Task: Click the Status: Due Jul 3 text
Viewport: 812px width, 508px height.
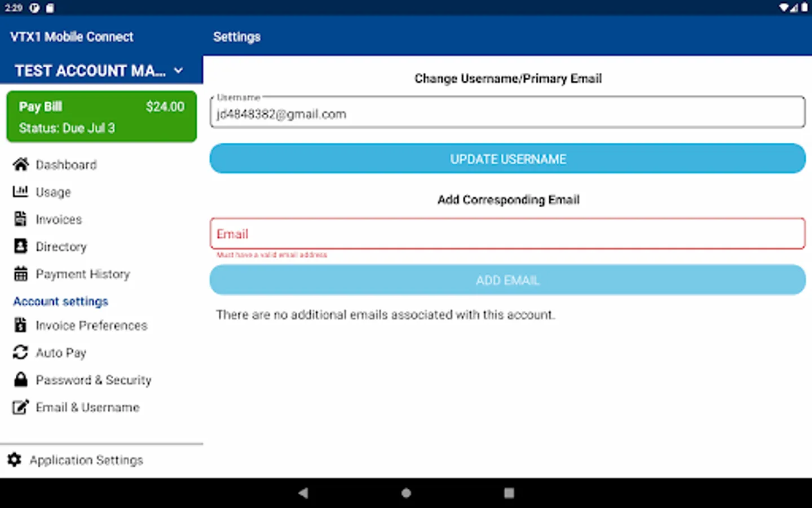Action: click(67, 128)
